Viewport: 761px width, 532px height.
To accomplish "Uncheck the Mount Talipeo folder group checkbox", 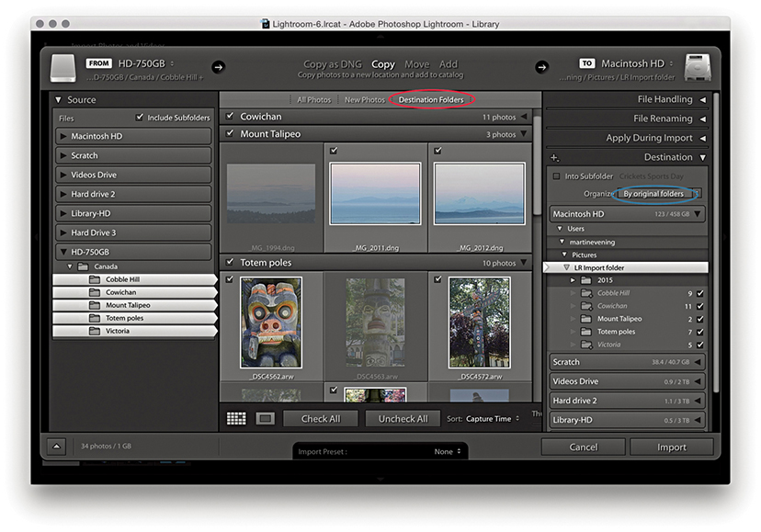I will pos(229,134).
